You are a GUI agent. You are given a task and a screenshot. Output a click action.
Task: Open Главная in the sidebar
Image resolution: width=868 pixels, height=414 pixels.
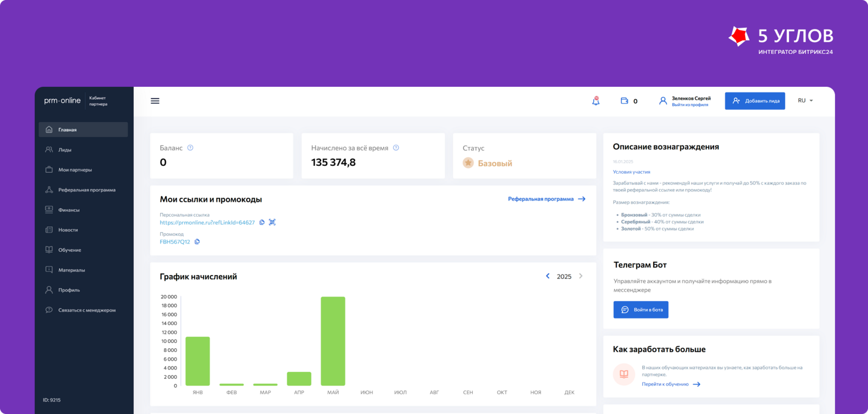(83, 130)
